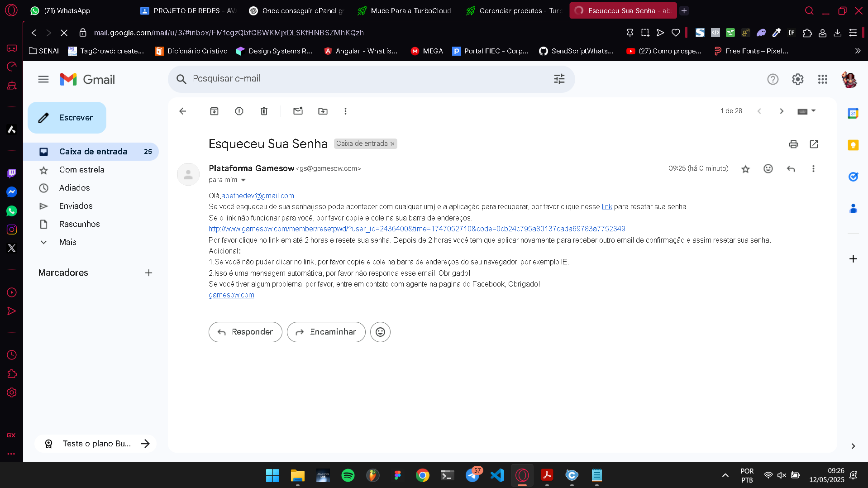This screenshot has height=488, width=868.
Task: Open input tools keyboard dropdown
Action: tap(806, 111)
